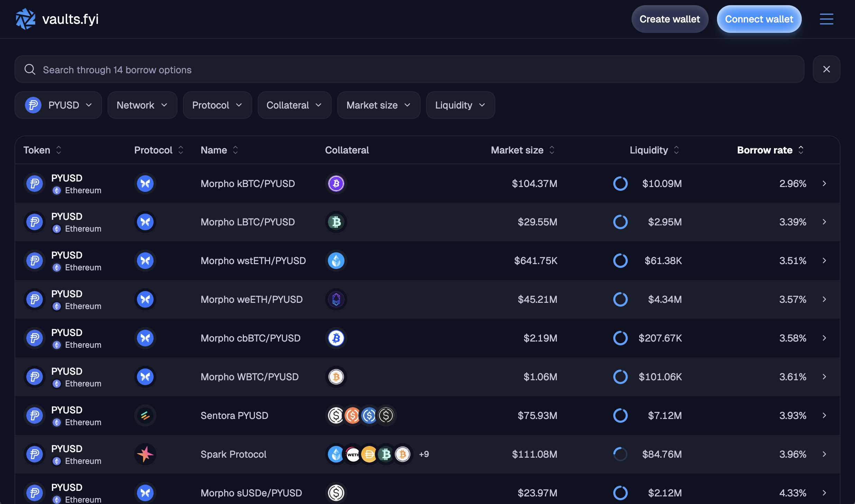Open the Market size filter dropdown
This screenshot has height=504, width=855.
379,105
